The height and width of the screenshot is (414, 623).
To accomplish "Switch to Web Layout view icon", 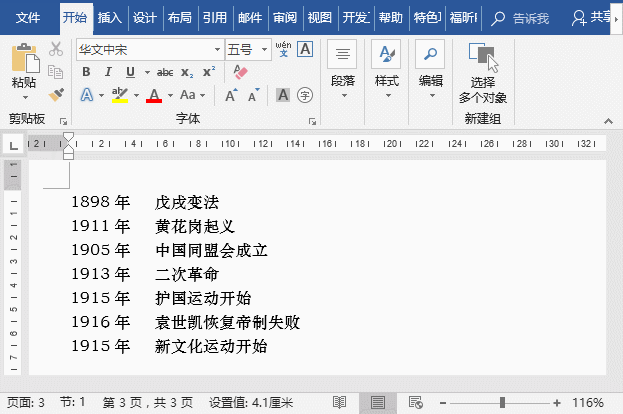I will coord(416,402).
